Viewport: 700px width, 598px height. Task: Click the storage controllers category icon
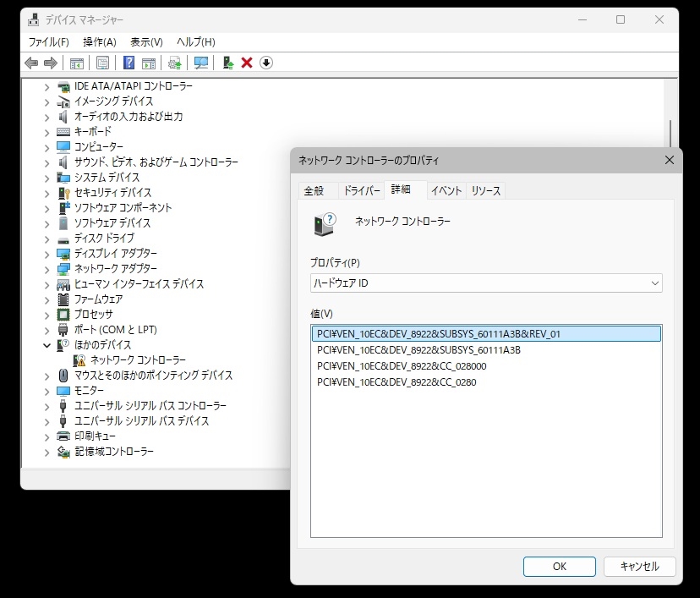point(63,452)
